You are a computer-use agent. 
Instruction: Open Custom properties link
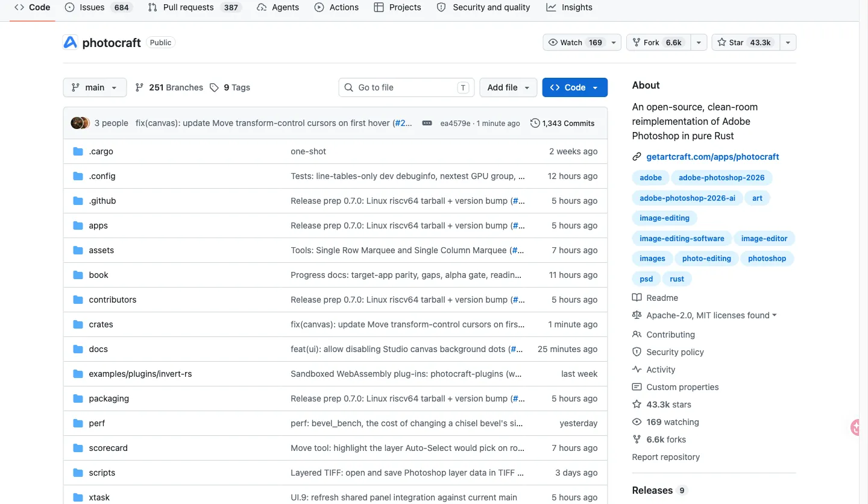point(675,387)
